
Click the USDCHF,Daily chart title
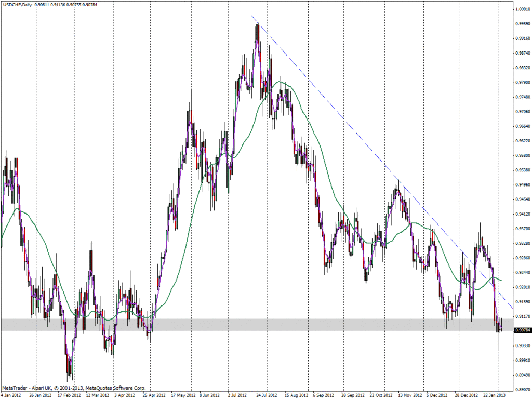click(x=18, y=5)
